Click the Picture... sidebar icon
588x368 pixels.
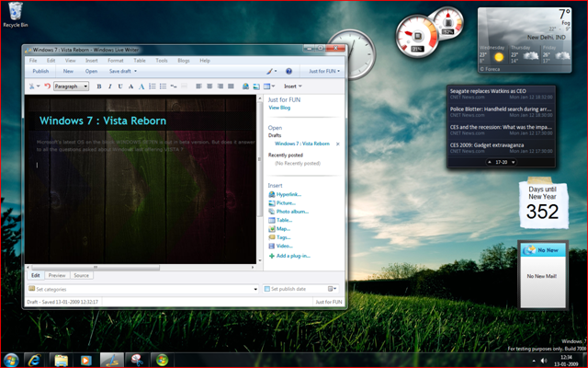[272, 202]
